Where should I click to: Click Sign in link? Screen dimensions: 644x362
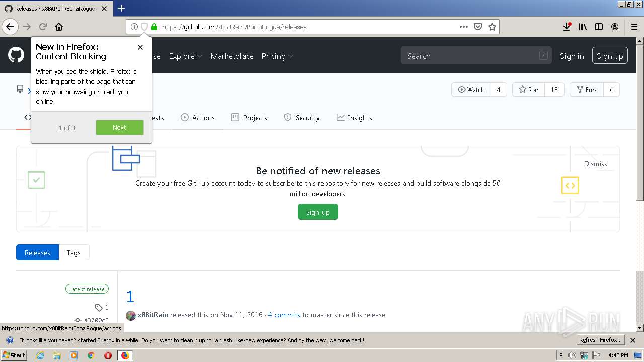[572, 56]
